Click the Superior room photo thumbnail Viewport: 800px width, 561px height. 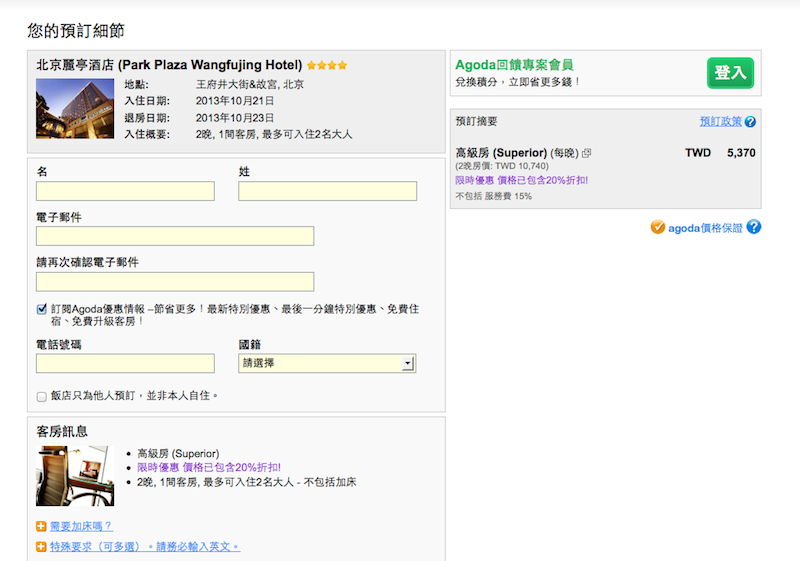pyautogui.click(x=75, y=476)
